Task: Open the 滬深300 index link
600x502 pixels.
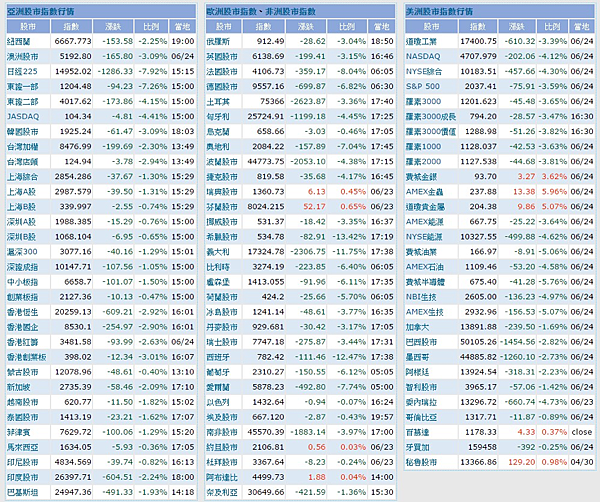Action: coord(22,252)
